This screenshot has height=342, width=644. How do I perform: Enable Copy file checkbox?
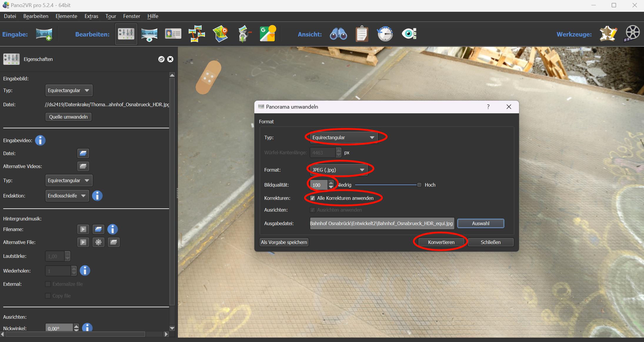(48, 296)
